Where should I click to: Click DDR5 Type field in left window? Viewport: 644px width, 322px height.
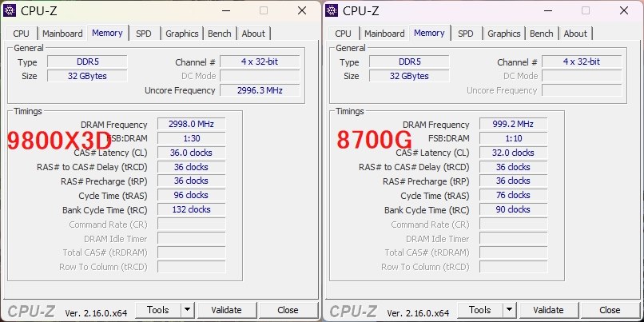tap(87, 62)
